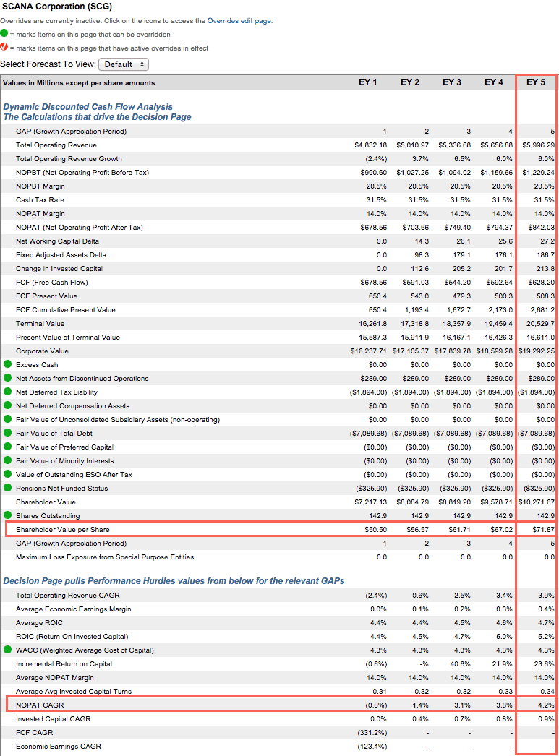Click the override marker for Net Assets from Discontinued Operations
The height and width of the screenshot is (756, 559).
pos(7,378)
